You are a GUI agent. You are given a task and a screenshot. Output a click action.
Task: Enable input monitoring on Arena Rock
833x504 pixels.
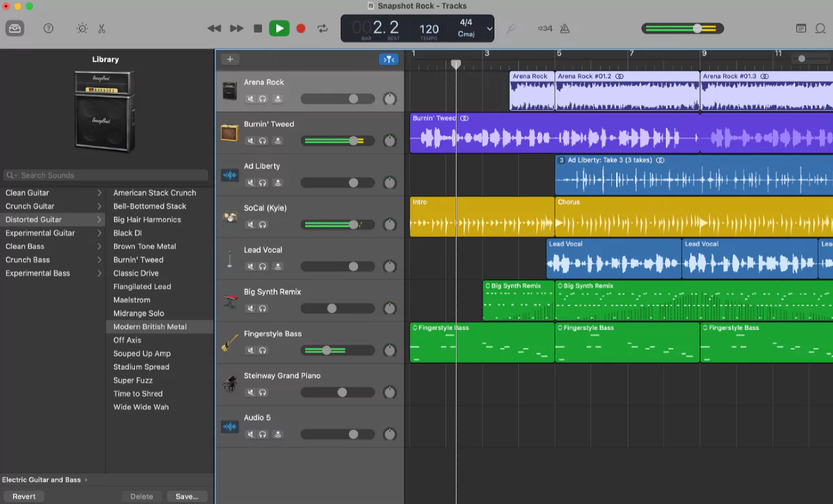277,99
